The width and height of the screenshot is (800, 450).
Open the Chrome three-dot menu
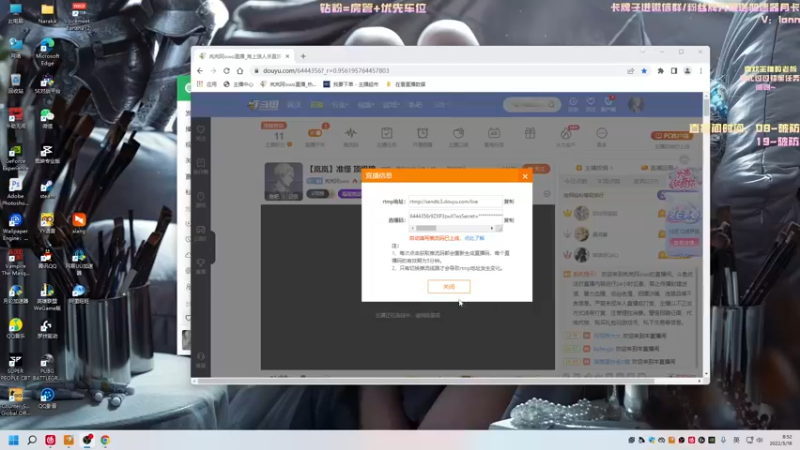(x=701, y=71)
